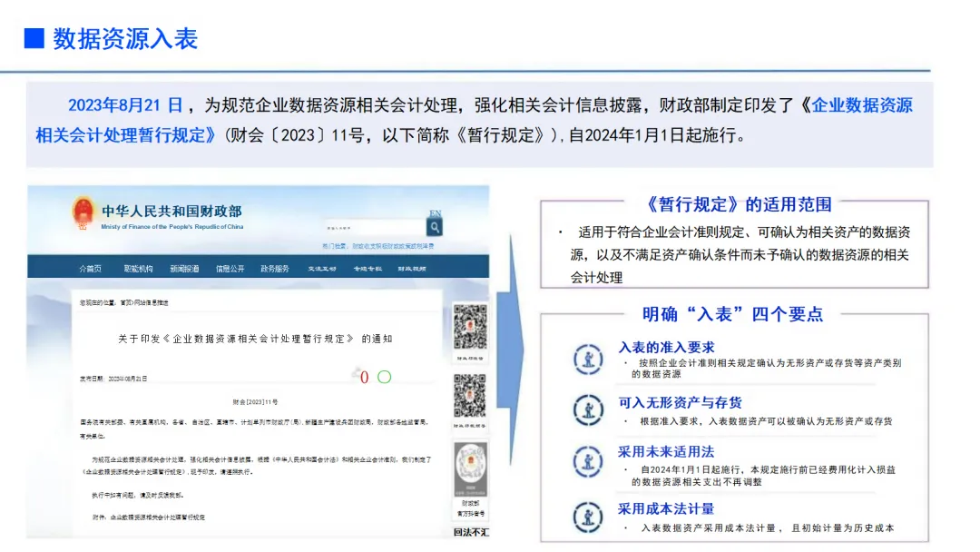
Task: Open the 新闻报道 nav item
Action: [184, 268]
